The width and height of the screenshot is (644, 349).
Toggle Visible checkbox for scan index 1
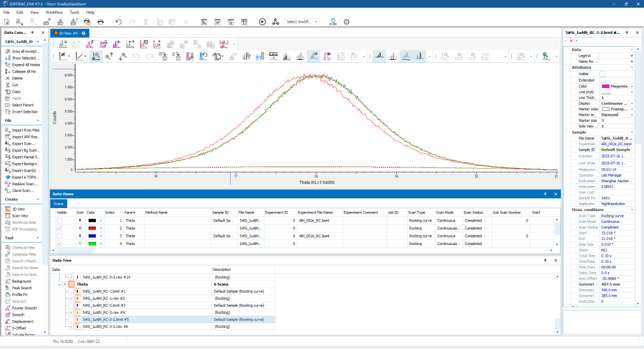[60, 220]
